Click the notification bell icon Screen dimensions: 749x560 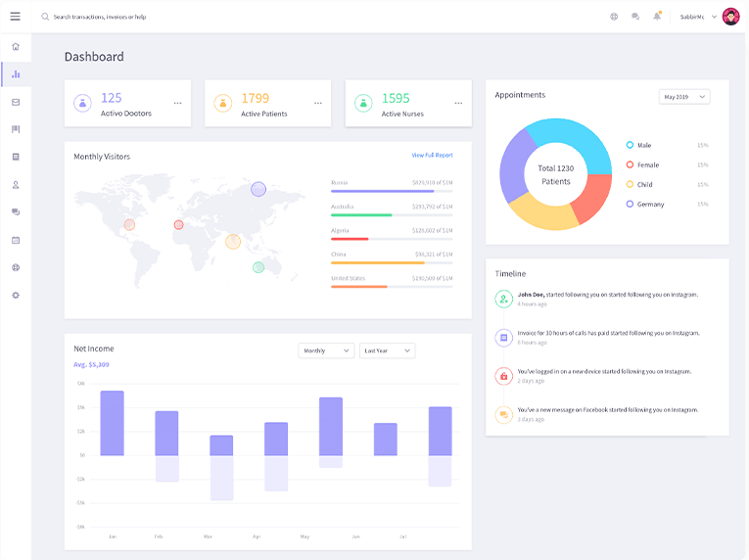tap(658, 17)
